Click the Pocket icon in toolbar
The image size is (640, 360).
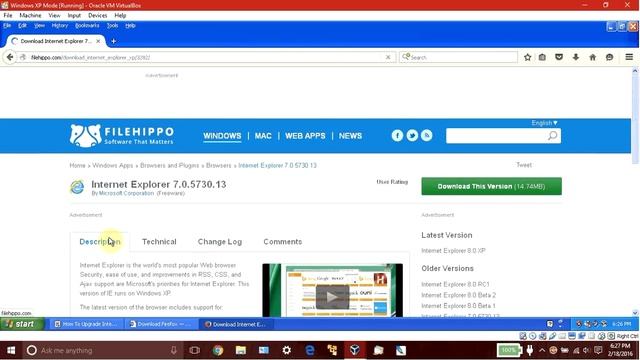[559, 58]
